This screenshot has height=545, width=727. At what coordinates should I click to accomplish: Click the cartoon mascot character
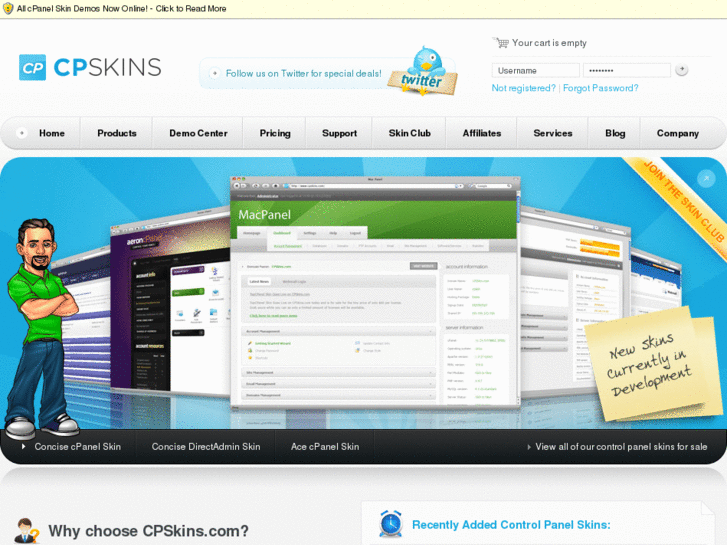41,328
